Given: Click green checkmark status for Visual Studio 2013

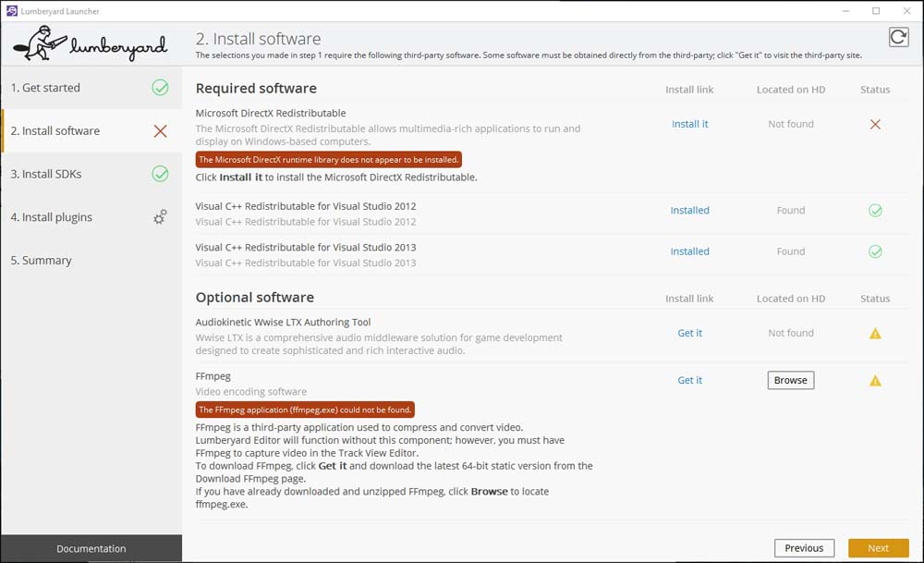Looking at the screenshot, I should coord(875,251).
